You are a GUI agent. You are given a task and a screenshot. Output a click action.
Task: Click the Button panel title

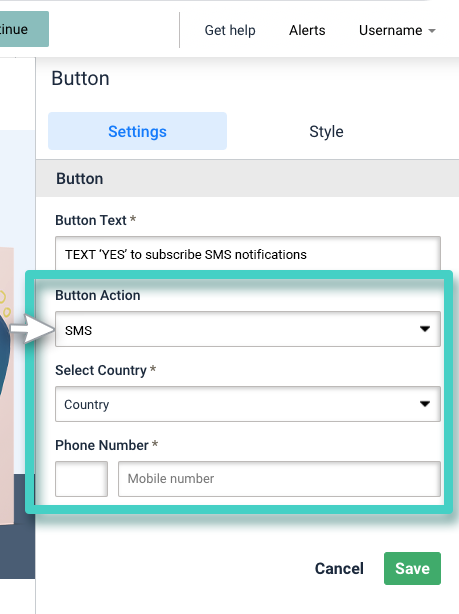80,78
